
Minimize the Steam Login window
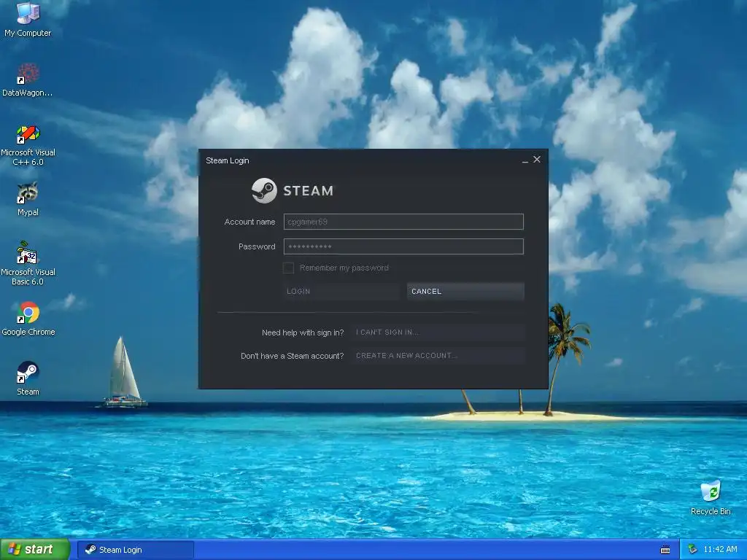point(525,160)
